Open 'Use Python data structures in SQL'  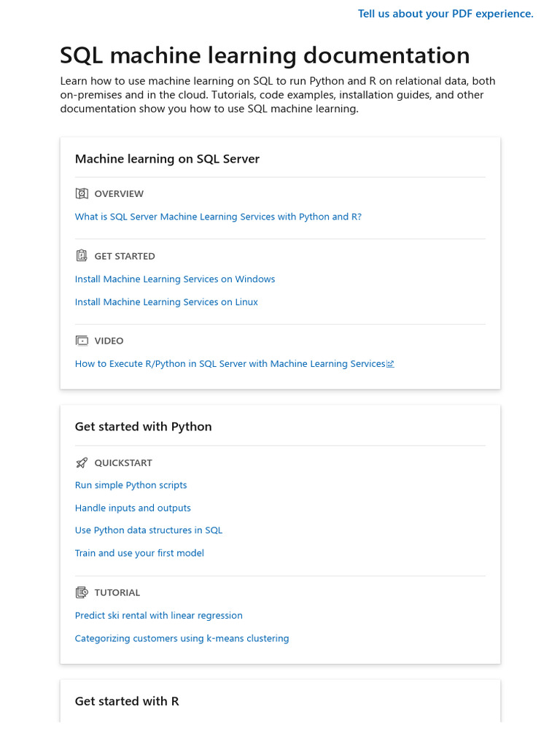click(149, 530)
